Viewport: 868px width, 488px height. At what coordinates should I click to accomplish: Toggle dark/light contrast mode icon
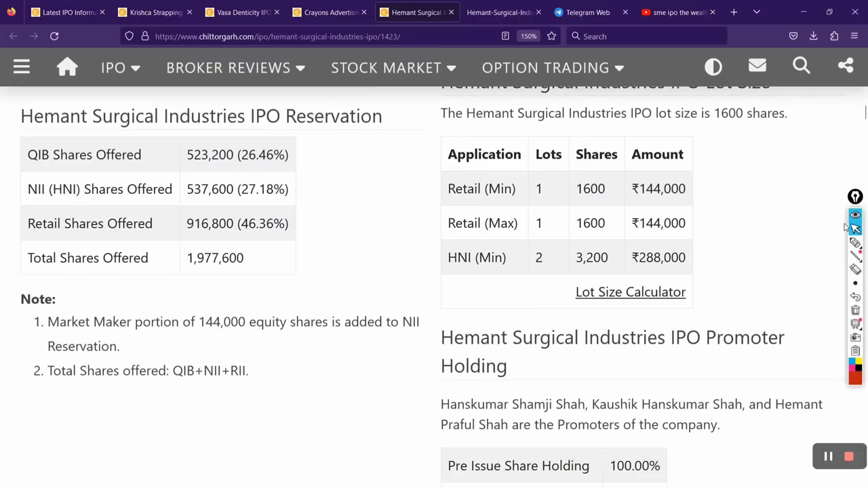pyautogui.click(x=713, y=66)
